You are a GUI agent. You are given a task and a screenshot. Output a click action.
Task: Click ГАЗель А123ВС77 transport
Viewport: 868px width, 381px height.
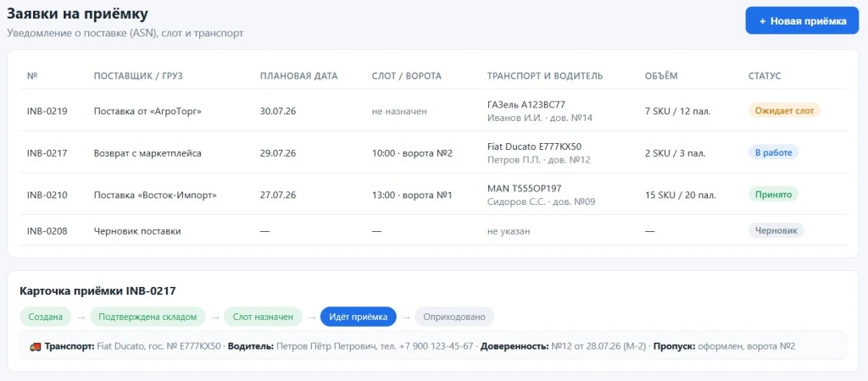click(x=526, y=104)
